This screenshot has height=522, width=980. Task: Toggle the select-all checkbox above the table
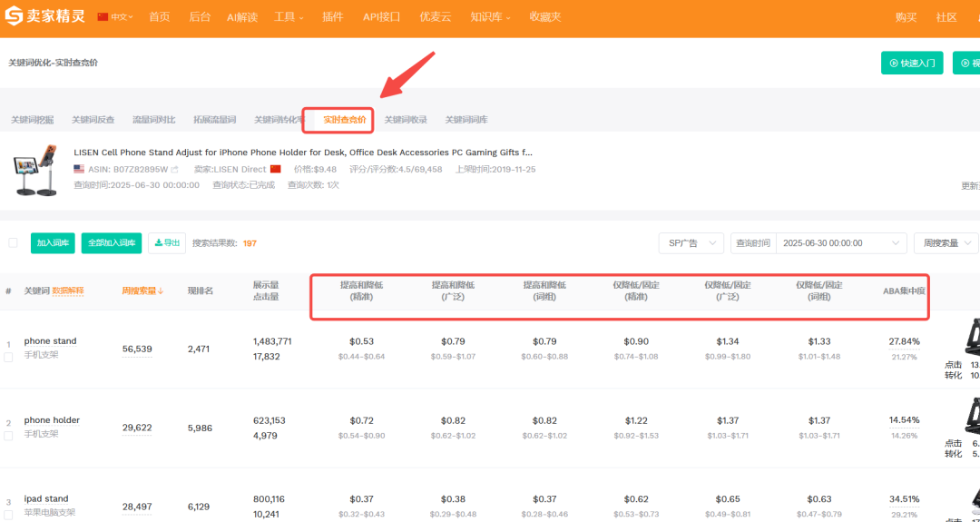pyautogui.click(x=13, y=242)
